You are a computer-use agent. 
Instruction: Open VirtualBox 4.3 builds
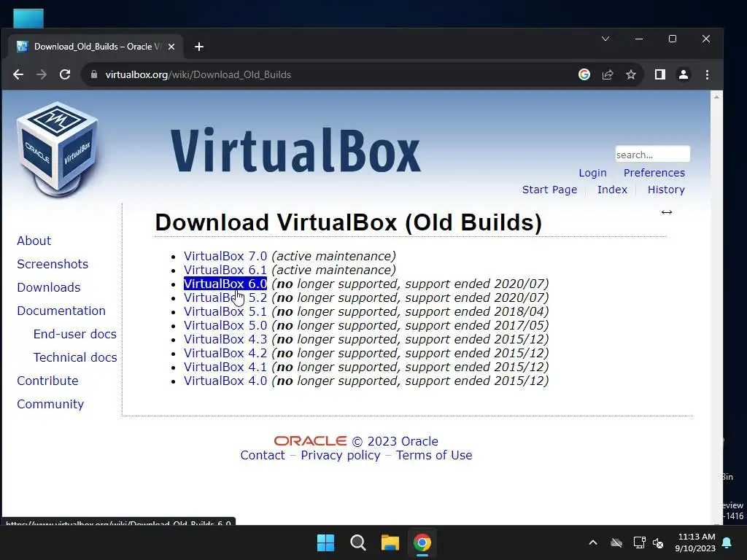225,339
